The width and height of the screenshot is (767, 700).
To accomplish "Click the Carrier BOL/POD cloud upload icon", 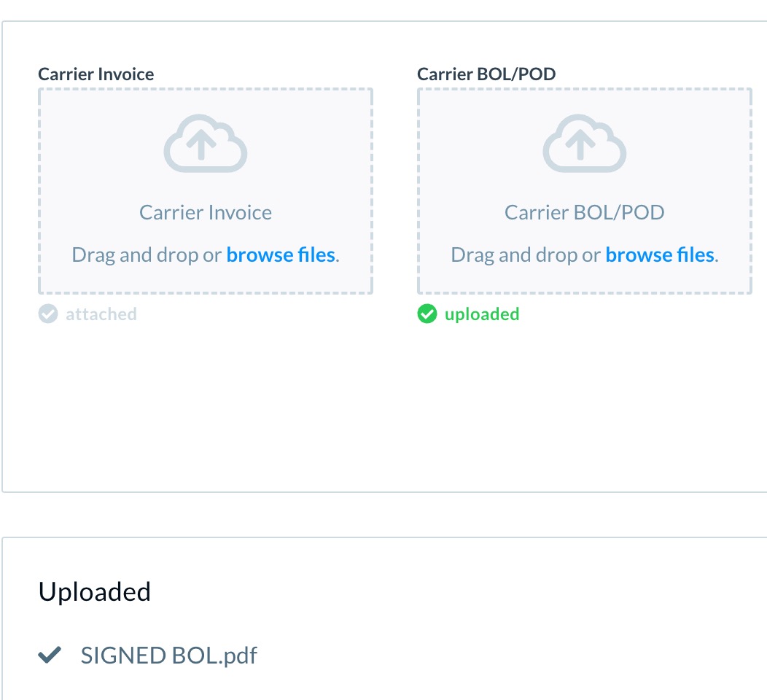I will pos(585,144).
